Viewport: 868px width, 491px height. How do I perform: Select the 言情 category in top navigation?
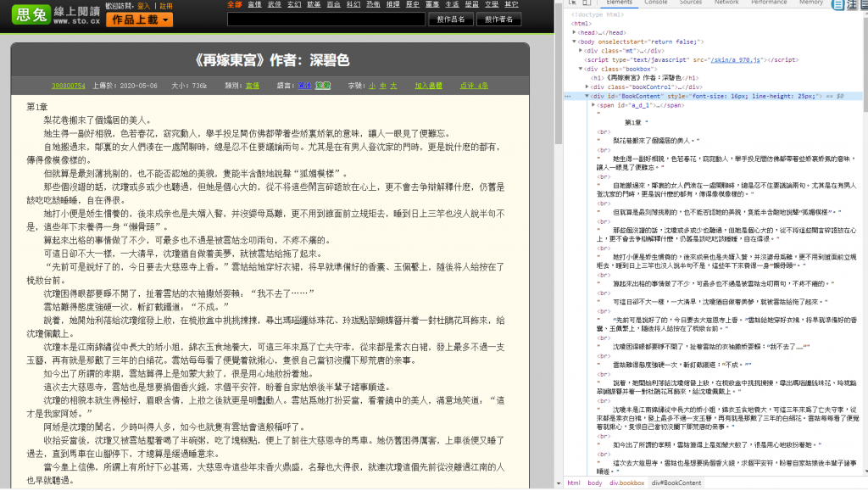tap(254, 4)
